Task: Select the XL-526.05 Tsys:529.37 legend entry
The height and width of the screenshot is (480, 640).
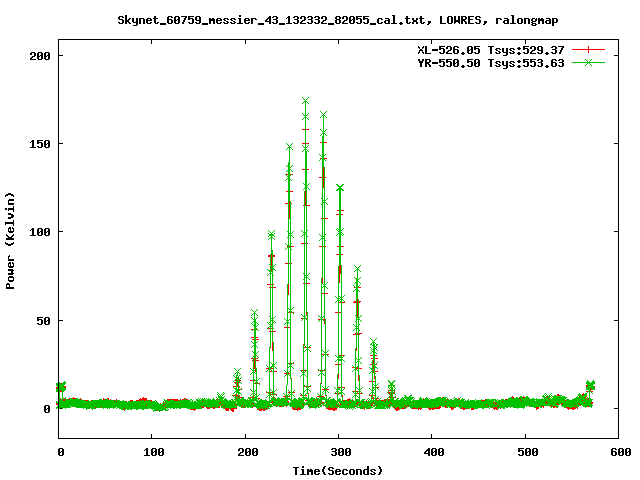Action: (491, 50)
